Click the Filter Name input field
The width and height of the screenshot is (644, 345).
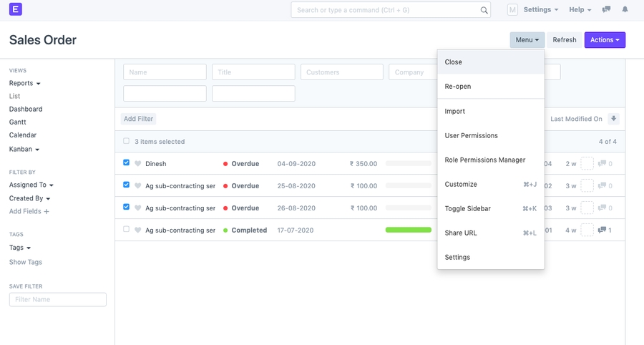(x=58, y=299)
